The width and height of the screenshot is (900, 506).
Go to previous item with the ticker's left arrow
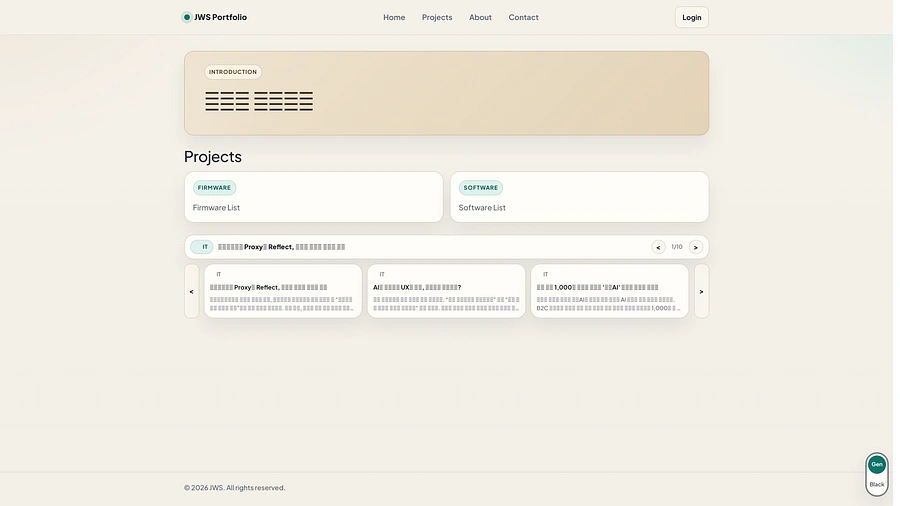[658, 247]
